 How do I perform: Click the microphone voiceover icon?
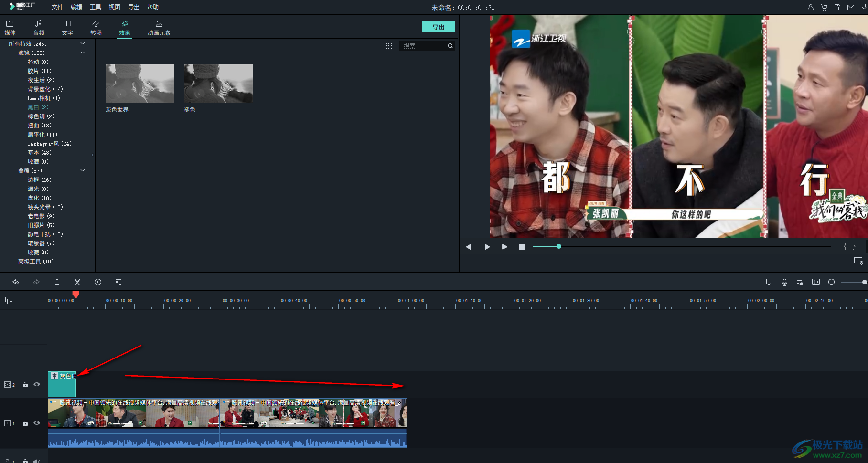click(x=784, y=282)
